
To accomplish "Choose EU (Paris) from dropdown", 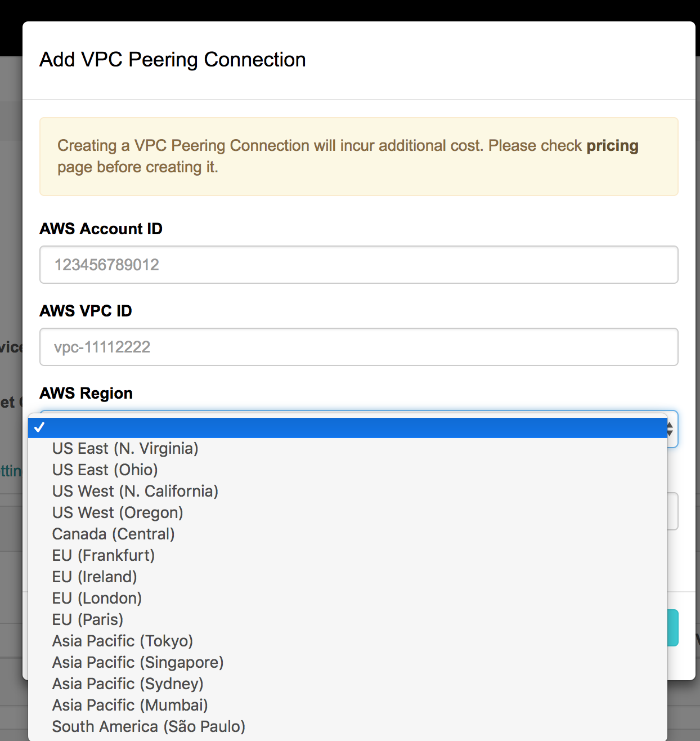I will pyautogui.click(x=348, y=620).
